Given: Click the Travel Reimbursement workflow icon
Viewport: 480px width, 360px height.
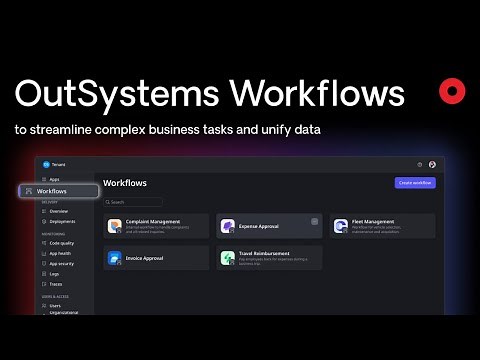Looking at the screenshot, I should (228, 258).
